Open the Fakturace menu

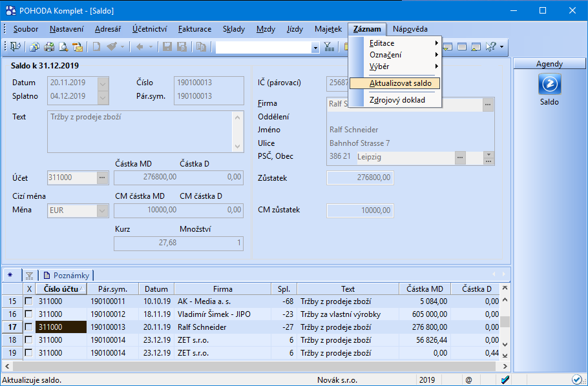(194, 29)
